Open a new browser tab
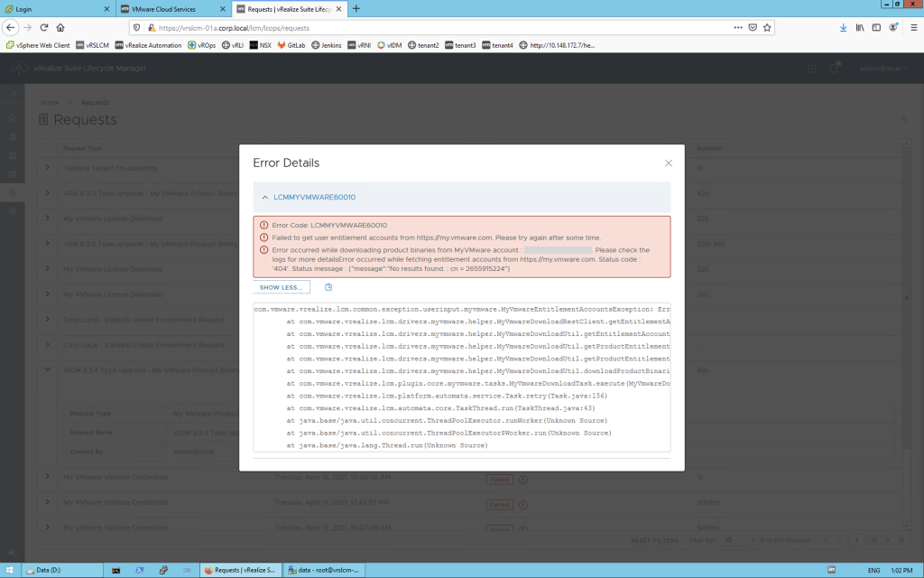The image size is (924, 578). [356, 8]
